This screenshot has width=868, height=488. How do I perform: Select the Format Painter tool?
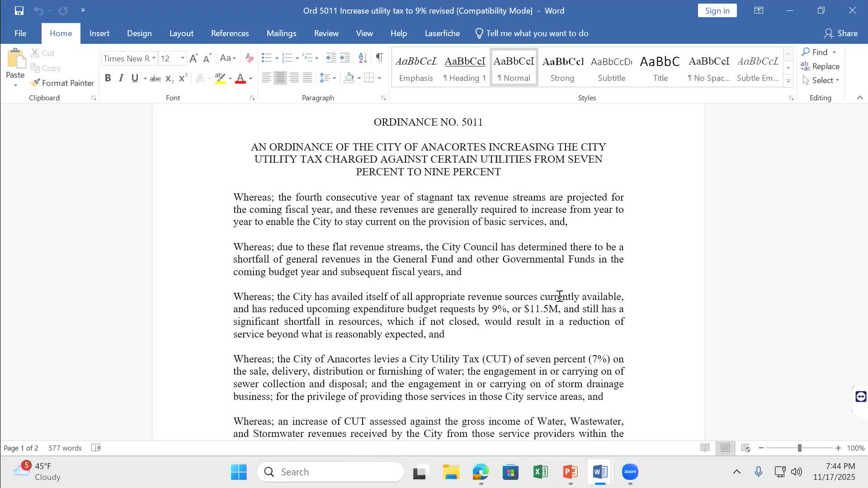tap(62, 83)
